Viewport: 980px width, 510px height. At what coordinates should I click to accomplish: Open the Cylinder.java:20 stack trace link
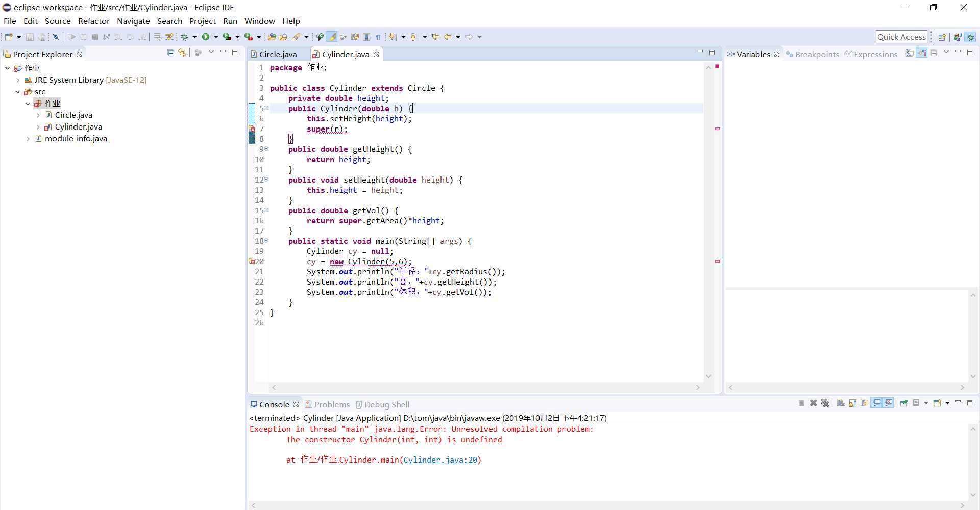click(x=440, y=460)
